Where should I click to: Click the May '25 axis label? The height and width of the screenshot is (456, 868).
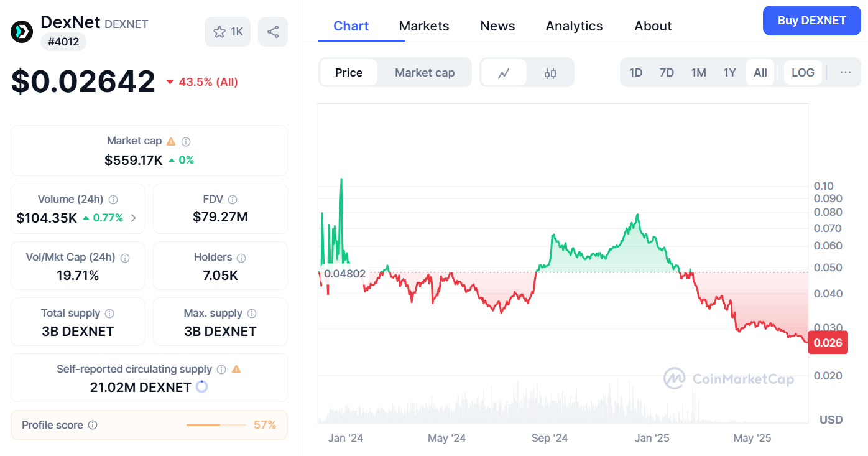click(x=752, y=438)
